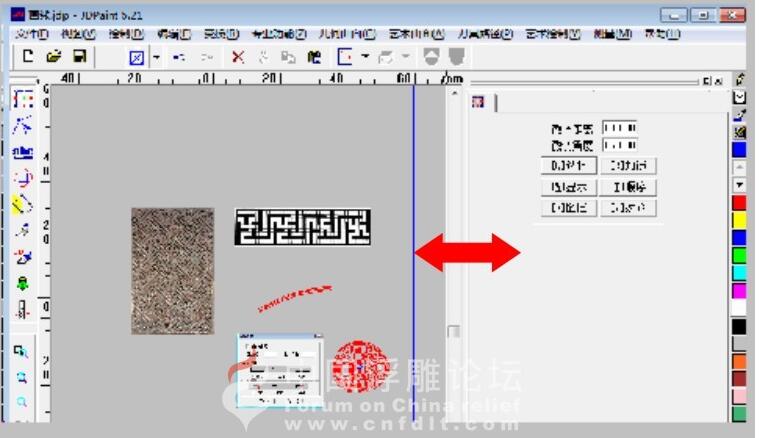
Task: Click the down arrow above the color palette
Action: (x=740, y=186)
